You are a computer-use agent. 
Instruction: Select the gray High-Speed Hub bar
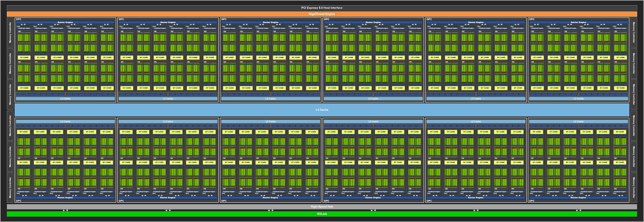(322, 207)
